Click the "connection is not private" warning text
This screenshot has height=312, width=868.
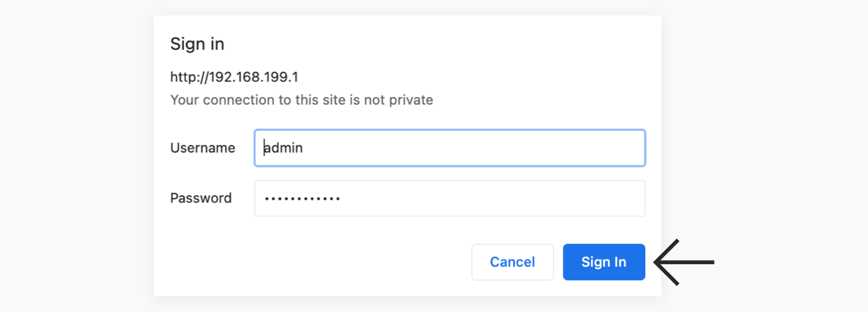(x=302, y=100)
